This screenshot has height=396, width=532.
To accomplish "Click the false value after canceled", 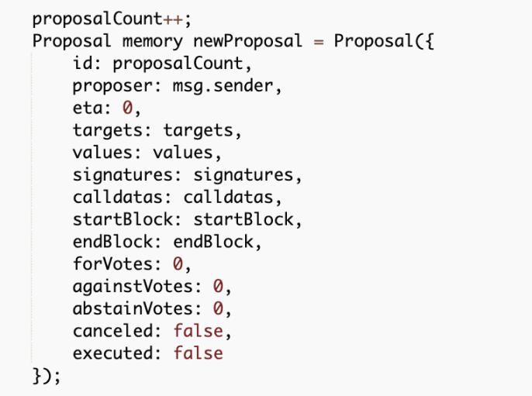I will point(199,331).
